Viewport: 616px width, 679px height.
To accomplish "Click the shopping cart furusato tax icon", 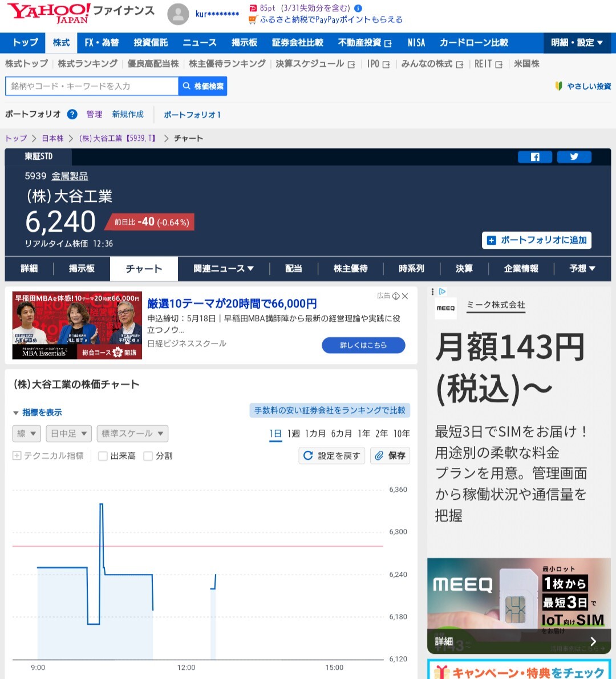I will 253,19.
